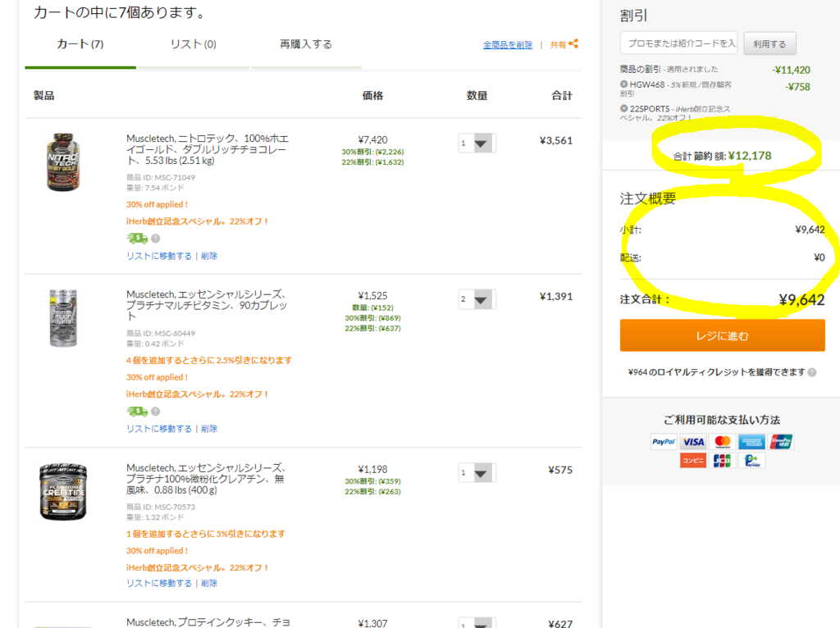Click 利用する promo apply button
Image resolution: width=840 pixels, height=628 pixels.
(769, 44)
